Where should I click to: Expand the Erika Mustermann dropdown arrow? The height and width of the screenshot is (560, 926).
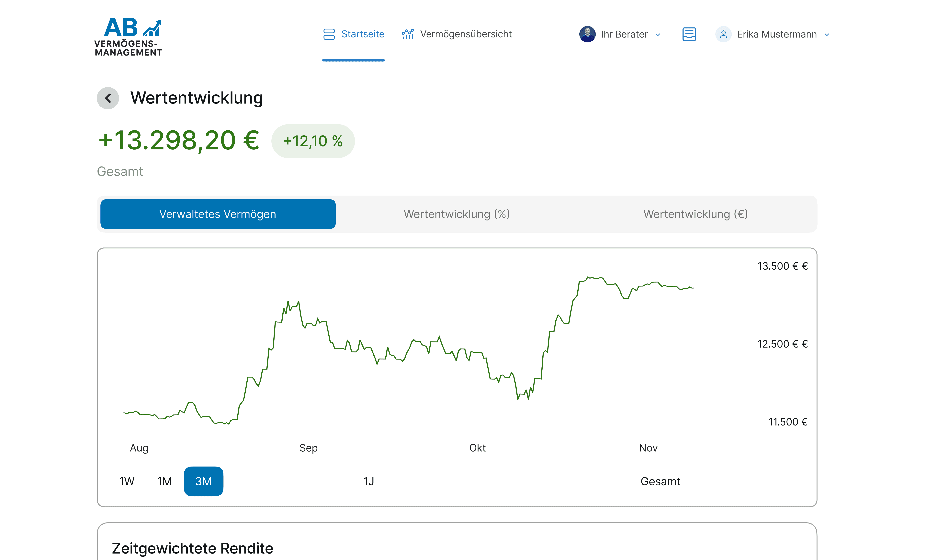click(x=827, y=35)
